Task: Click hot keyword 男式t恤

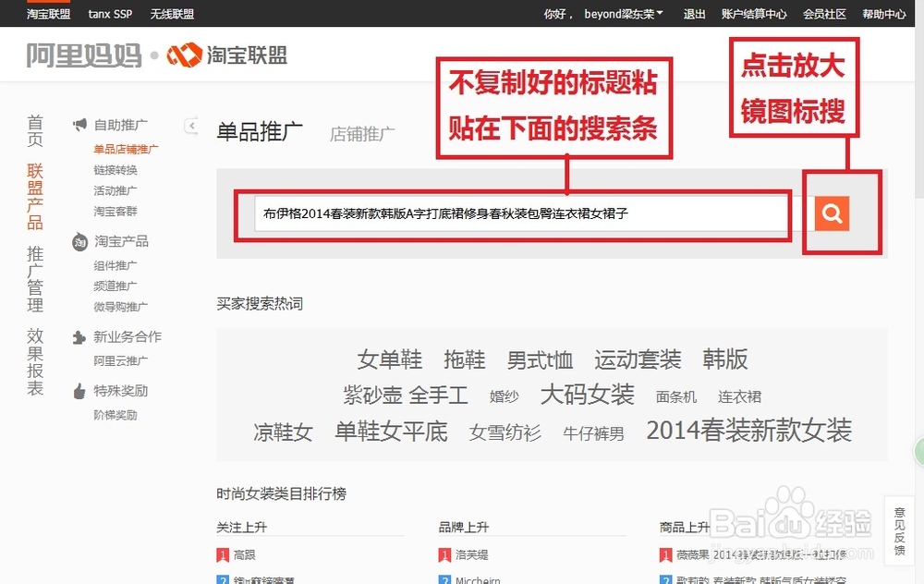Action: [x=540, y=360]
